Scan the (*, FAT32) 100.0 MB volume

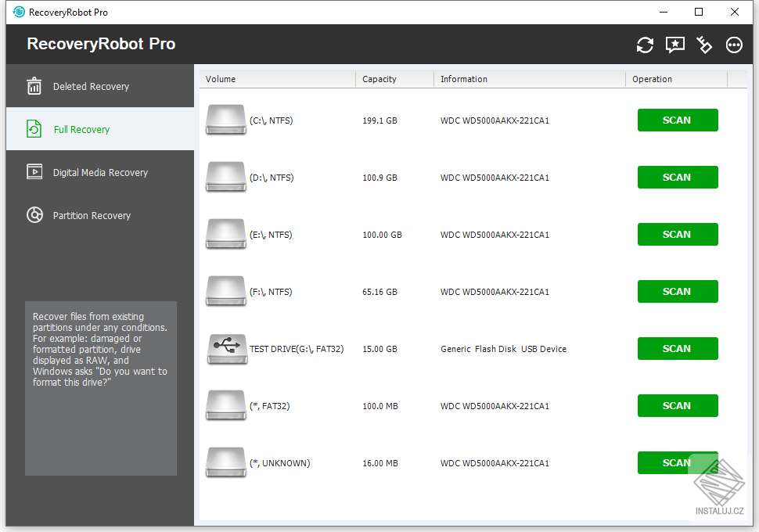click(677, 406)
